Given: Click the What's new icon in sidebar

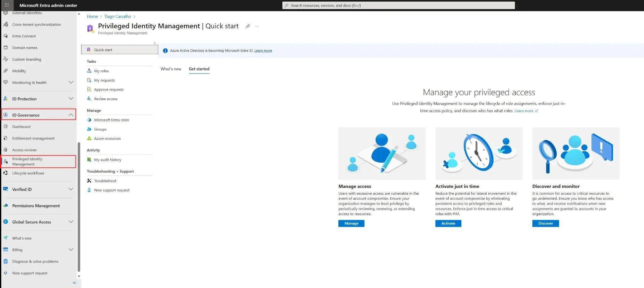Looking at the screenshot, I should [x=6, y=238].
